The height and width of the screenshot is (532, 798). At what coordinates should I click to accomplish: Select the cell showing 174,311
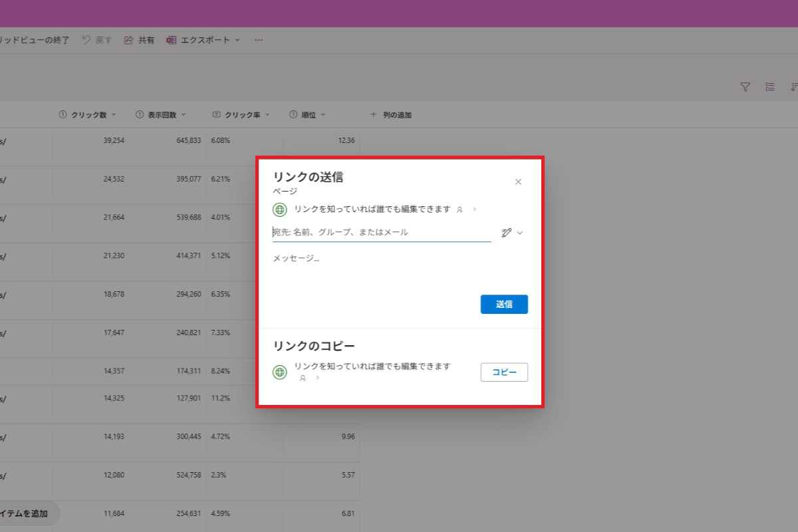(168, 371)
